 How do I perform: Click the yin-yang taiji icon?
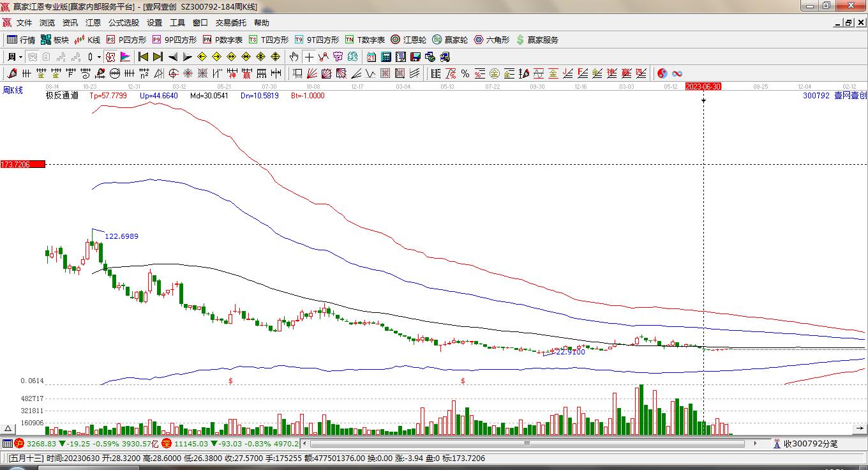[x=662, y=73]
